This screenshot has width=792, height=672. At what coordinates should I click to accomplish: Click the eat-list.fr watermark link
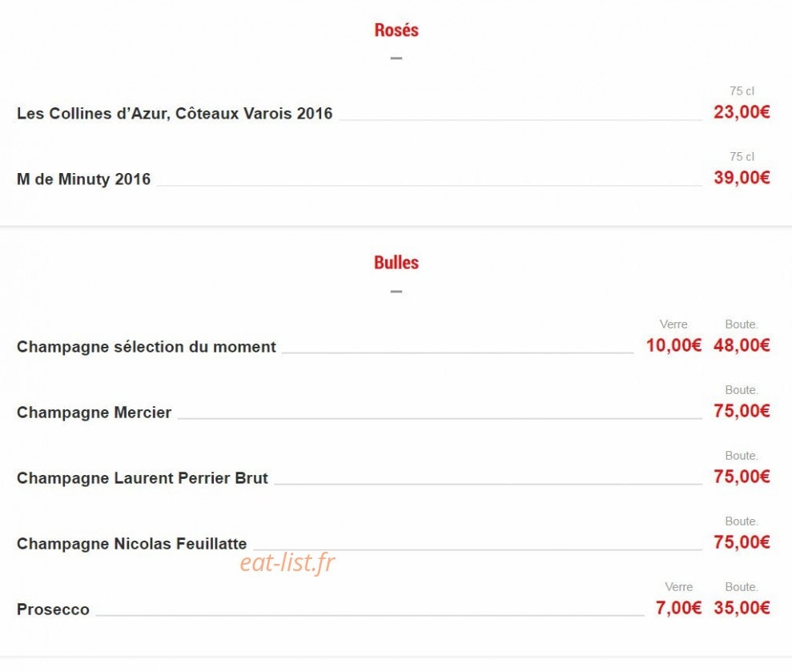[287, 562]
